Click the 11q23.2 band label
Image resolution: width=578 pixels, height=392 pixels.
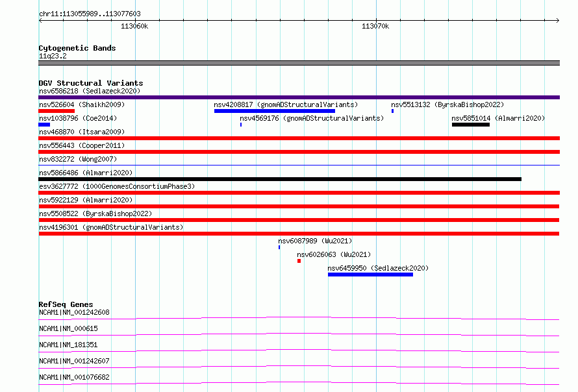pyautogui.click(x=53, y=56)
